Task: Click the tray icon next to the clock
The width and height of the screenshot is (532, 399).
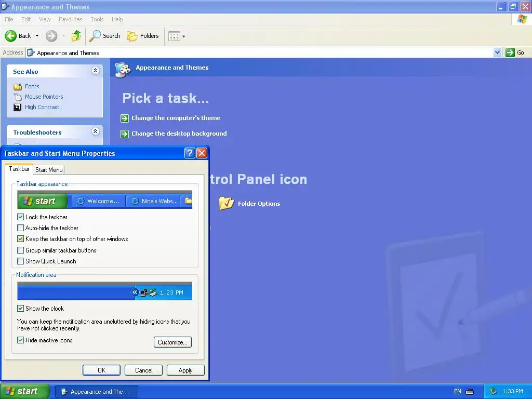Action: (x=494, y=391)
